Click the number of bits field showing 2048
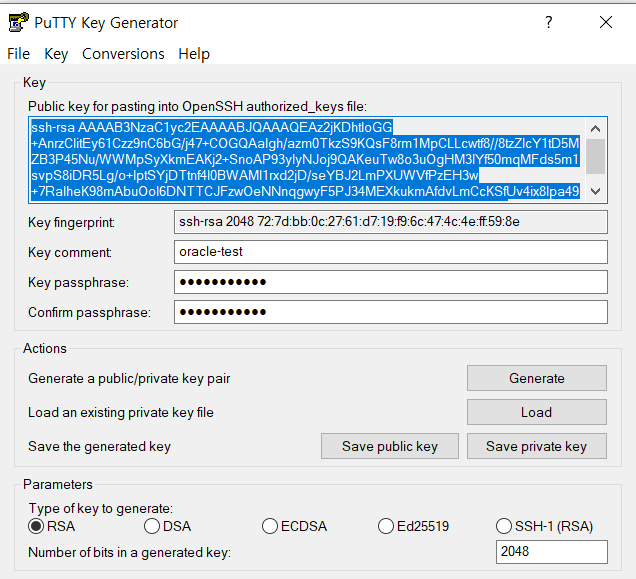Image resolution: width=636 pixels, height=579 pixels. (552, 552)
